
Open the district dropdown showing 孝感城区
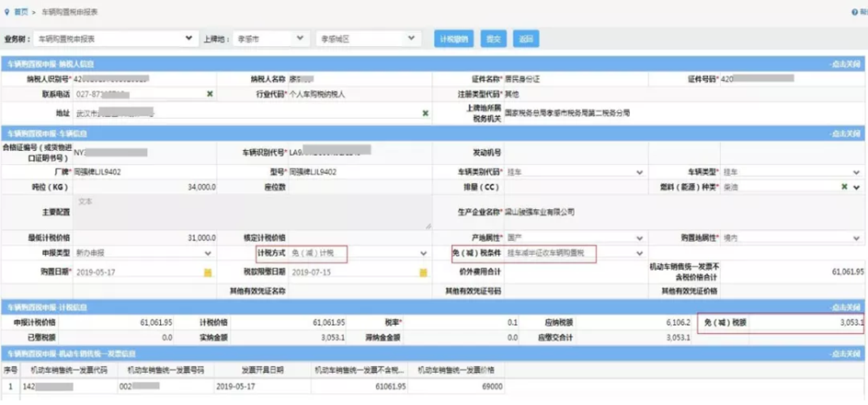[368, 39]
